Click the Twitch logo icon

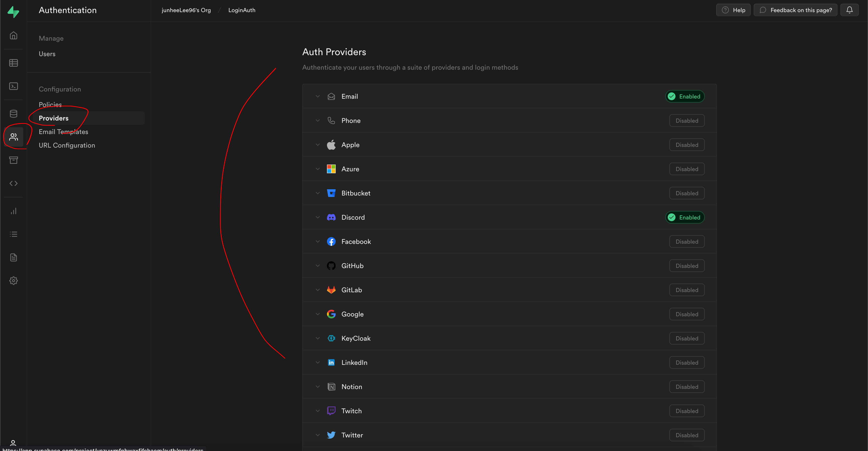click(331, 411)
